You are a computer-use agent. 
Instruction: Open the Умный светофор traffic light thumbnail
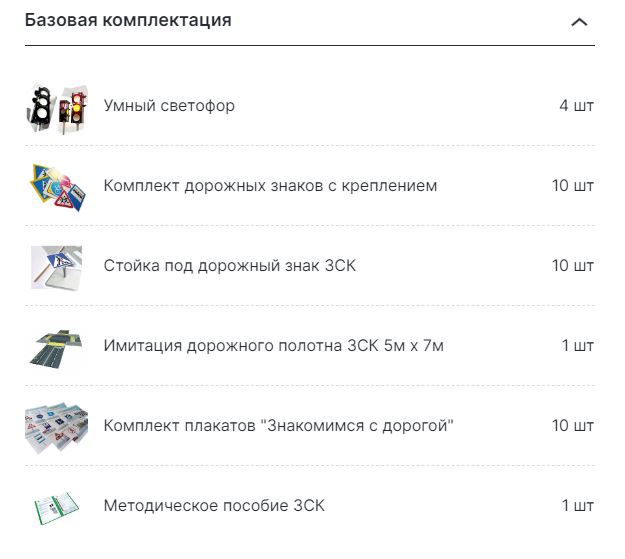point(56,106)
